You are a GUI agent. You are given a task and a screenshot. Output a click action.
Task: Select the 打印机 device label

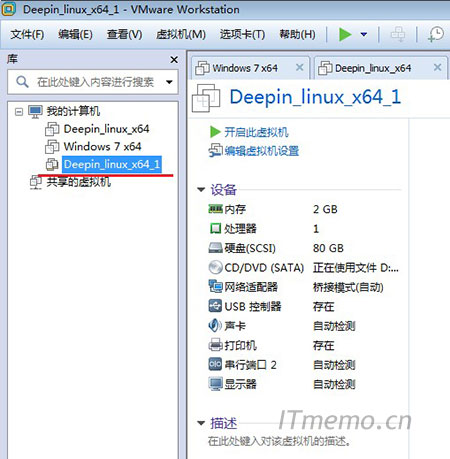click(240, 345)
